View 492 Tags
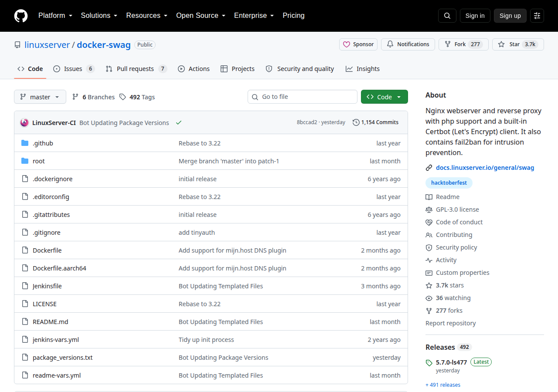558x392 pixels. [x=137, y=97]
